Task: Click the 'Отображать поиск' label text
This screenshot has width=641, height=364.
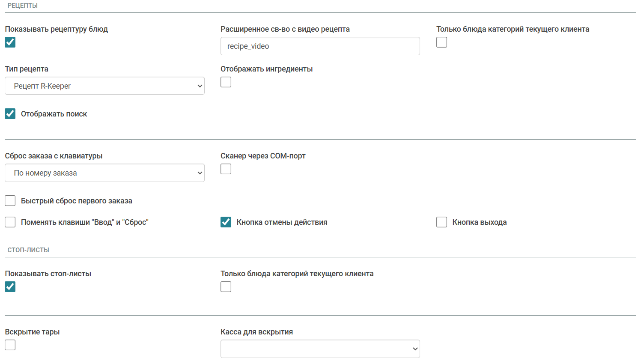Action: tap(54, 114)
